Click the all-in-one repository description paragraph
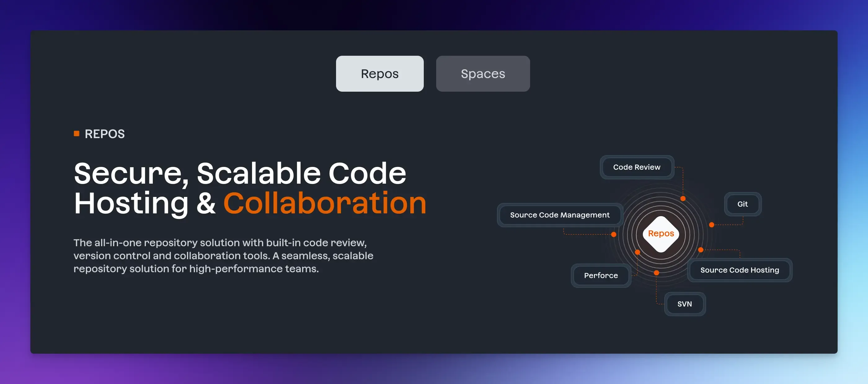This screenshot has height=384, width=868. (223, 255)
